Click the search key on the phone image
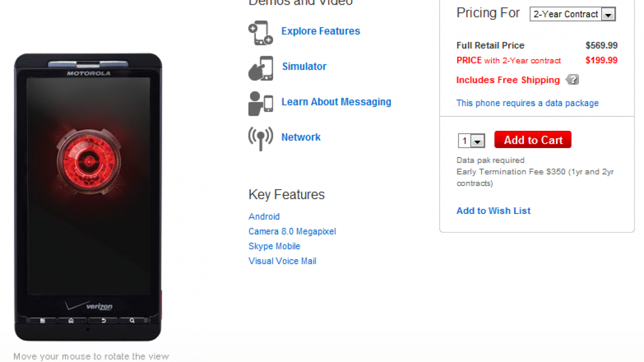 [132, 321]
